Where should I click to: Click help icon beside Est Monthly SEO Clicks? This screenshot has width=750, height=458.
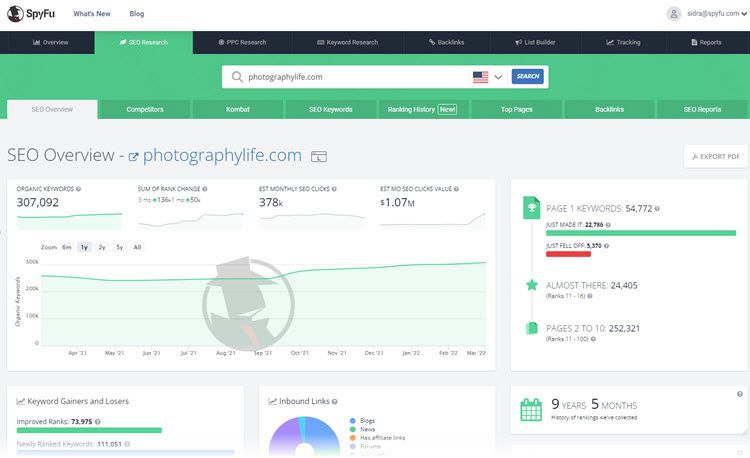coord(334,189)
